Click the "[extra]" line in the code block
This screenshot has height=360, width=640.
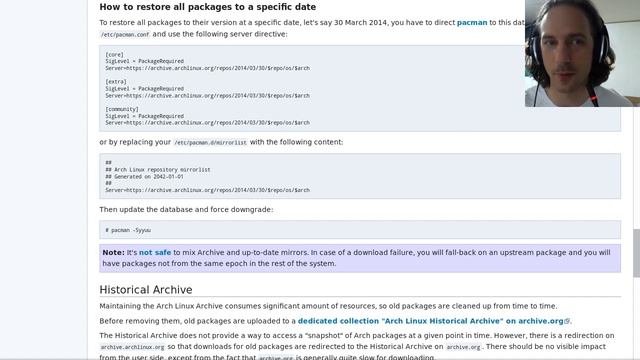click(116, 82)
